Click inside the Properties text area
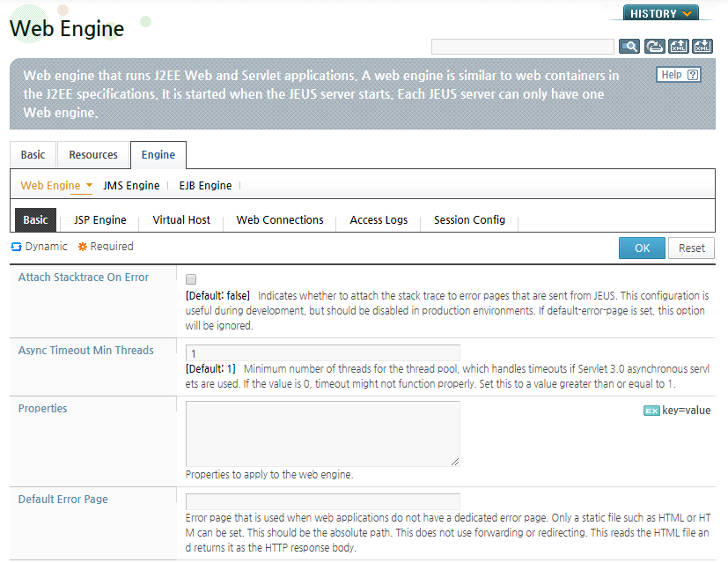The width and height of the screenshot is (728, 563). coord(323,433)
